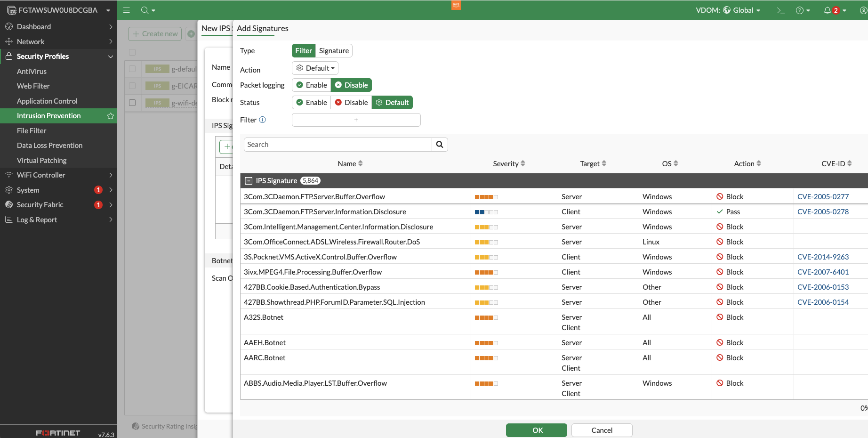The height and width of the screenshot is (438, 868).
Task: Open the top bar global search magnifier
Action: click(144, 10)
